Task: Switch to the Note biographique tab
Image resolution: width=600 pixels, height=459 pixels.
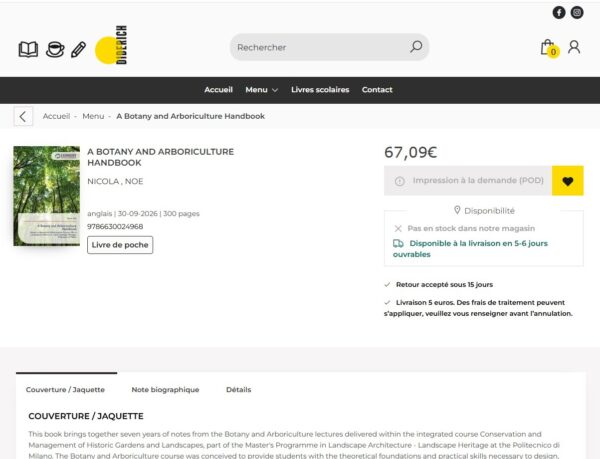Action: 165,389
